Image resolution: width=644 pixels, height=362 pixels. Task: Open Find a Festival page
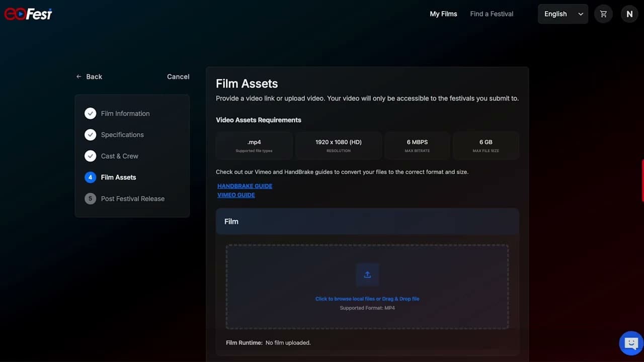[x=492, y=14]
